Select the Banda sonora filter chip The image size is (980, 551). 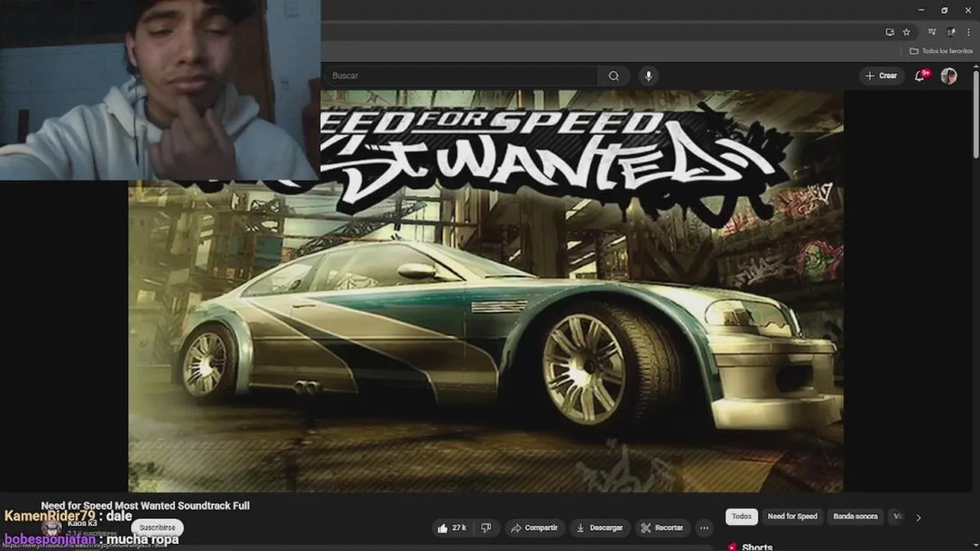[855, 517]
